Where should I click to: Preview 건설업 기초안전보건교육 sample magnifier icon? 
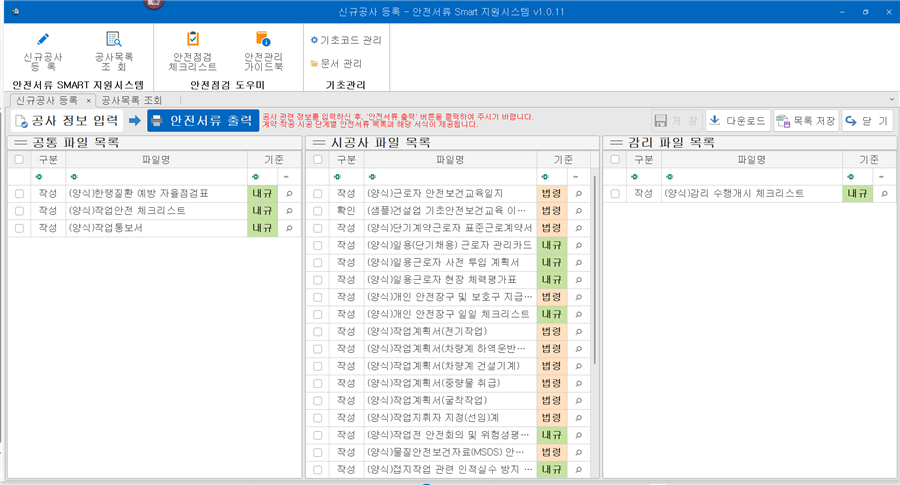(x=579, y=211)
